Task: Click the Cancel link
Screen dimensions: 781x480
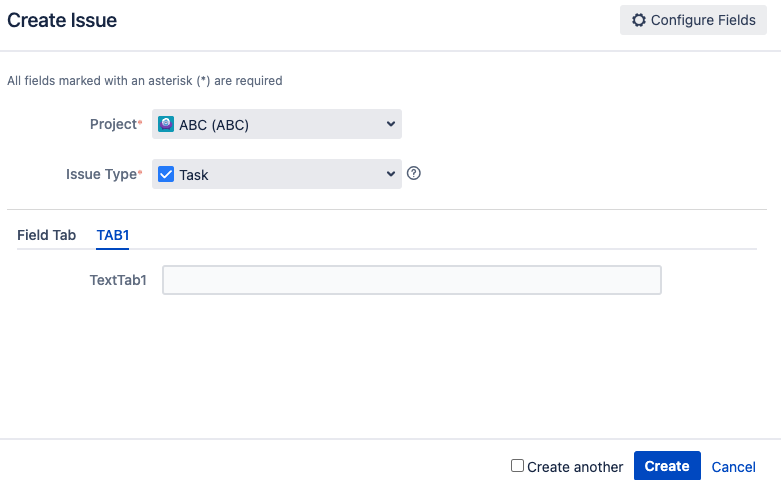Action: pos(733,467)
